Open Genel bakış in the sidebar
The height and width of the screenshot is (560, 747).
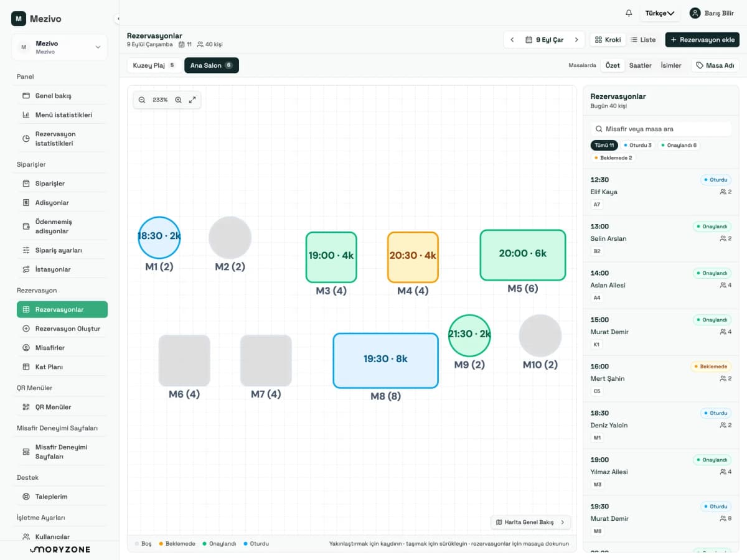click(62, 96)
